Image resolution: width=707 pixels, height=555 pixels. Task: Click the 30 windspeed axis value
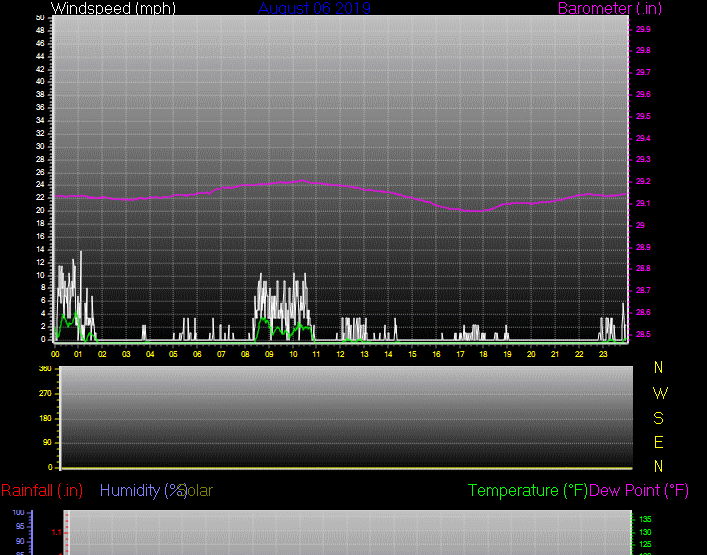pos(40,146)
